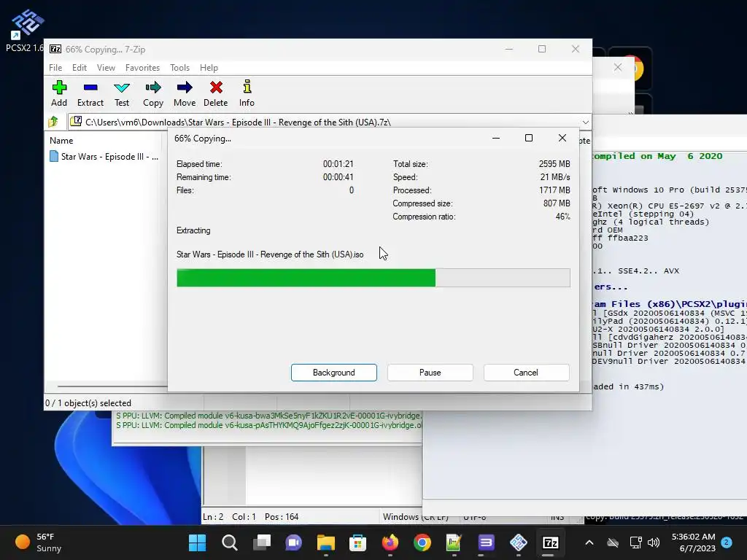This screenshot has height=560, width=747.
Task: Open the weather widget 56°F Sunny
Action: [39, 542]
